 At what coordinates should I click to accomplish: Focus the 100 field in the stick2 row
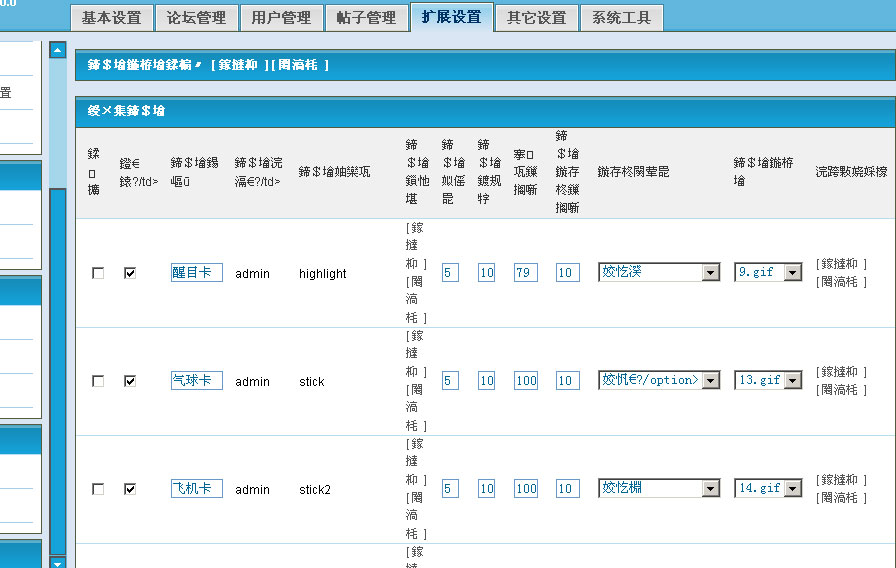526,489
